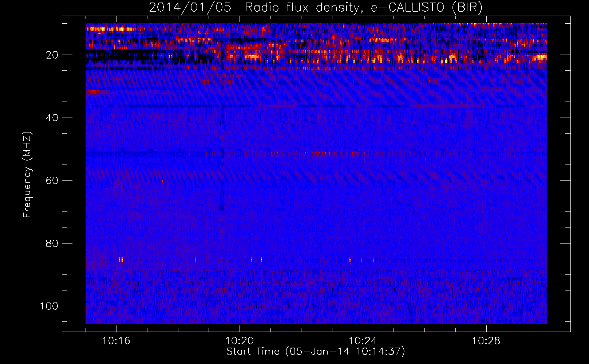Click the red patch near 32 MHz at the start of the time range
This screenshot has height=364, width=589.
93,92
